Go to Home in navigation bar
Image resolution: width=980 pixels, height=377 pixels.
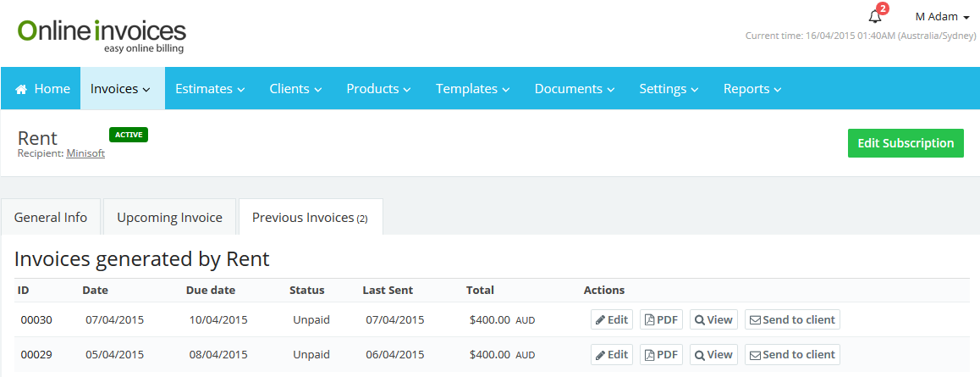pos(42,89)
